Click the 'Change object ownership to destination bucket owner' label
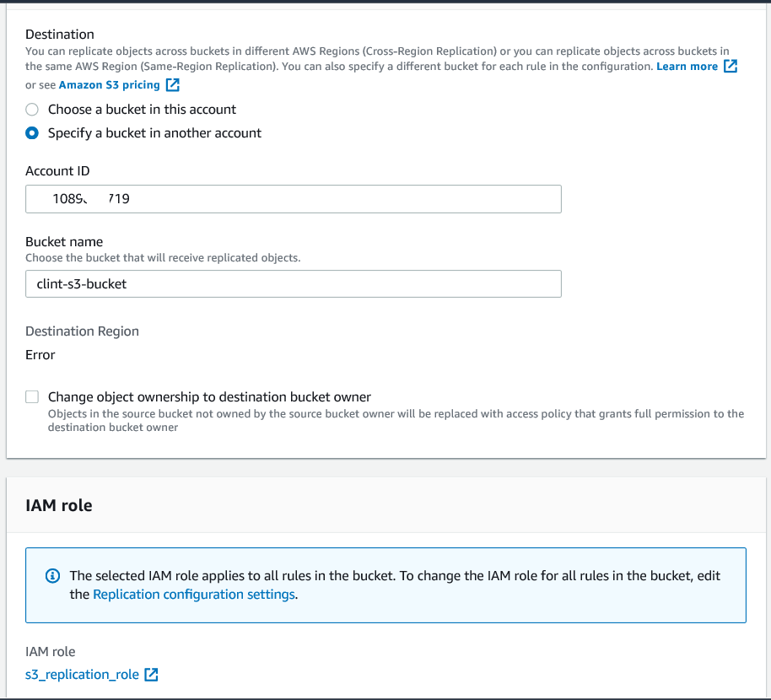This screenshot has height=700, width=771. [209, 397]
